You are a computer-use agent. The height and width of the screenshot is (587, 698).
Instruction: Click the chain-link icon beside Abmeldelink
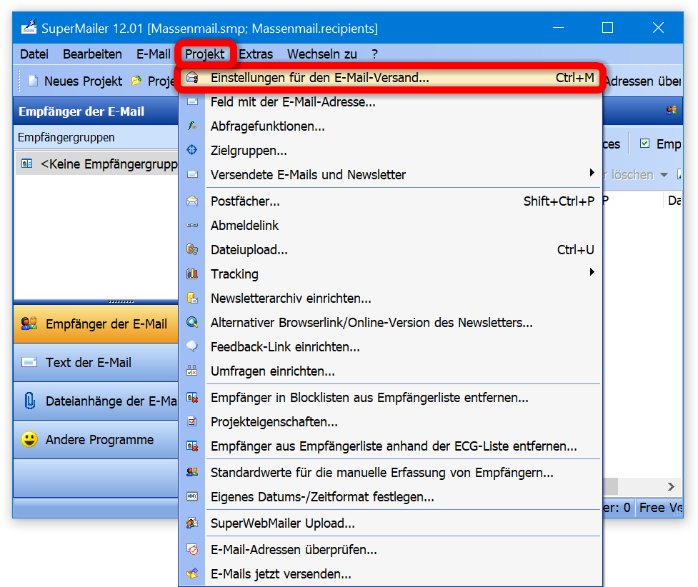tap(192, 225)
